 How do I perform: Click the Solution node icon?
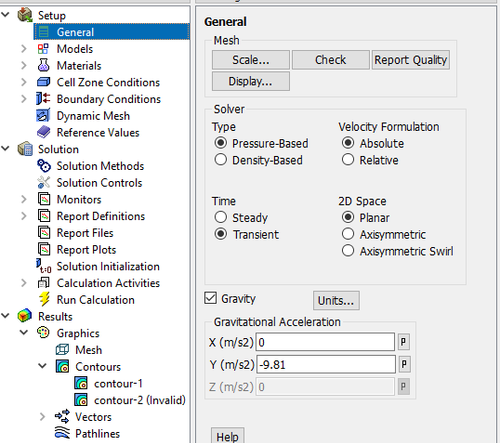click(25, 149)
